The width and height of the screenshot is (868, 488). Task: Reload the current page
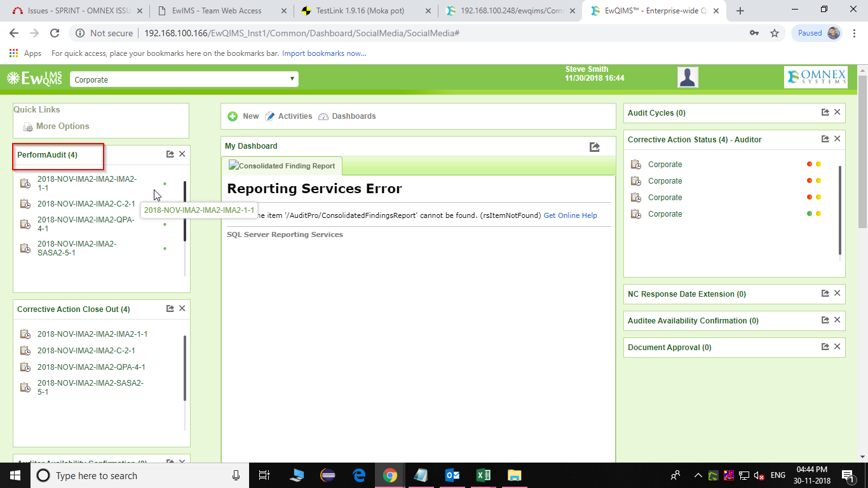[55, 33]
